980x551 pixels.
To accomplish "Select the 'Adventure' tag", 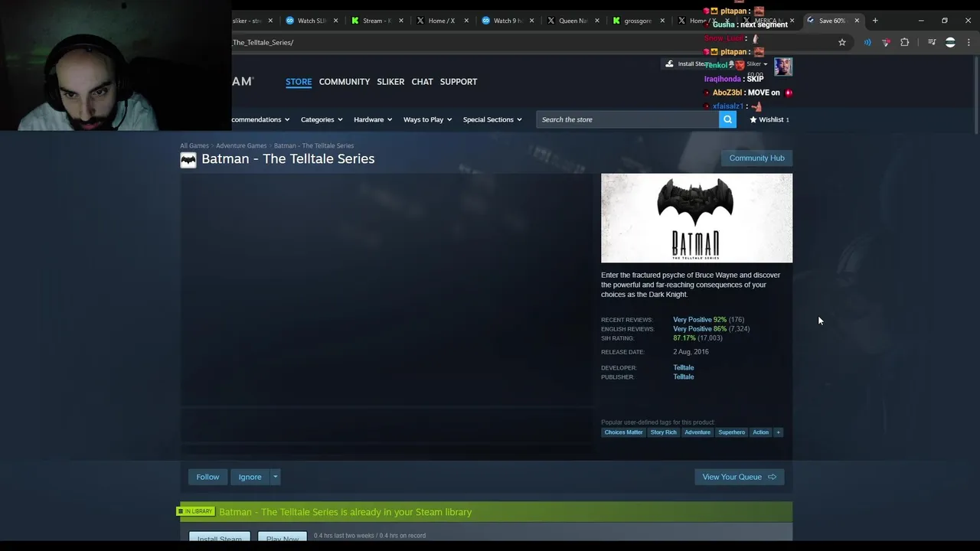I will [x=697, y=432].
